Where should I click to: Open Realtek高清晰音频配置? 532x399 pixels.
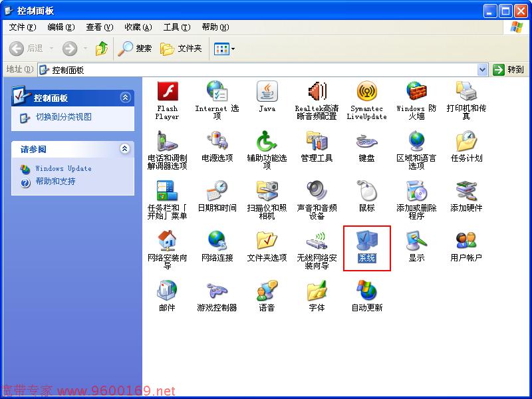[x=317, y=100]
